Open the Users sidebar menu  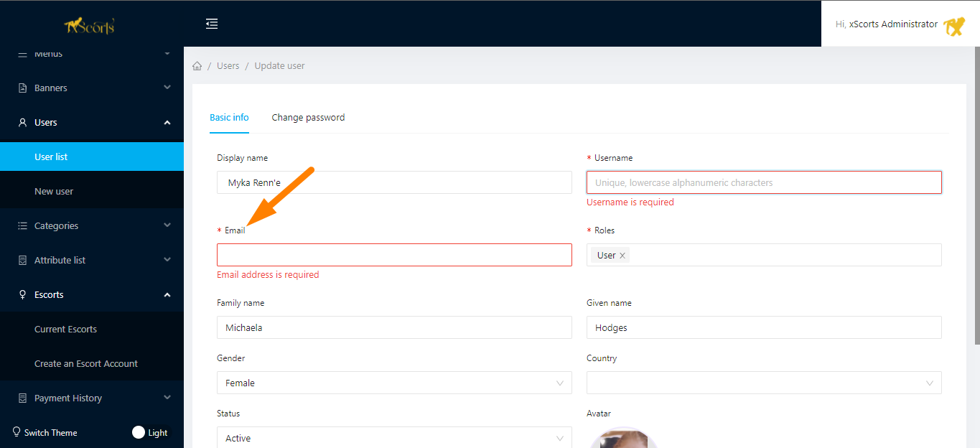pos(92,122)
